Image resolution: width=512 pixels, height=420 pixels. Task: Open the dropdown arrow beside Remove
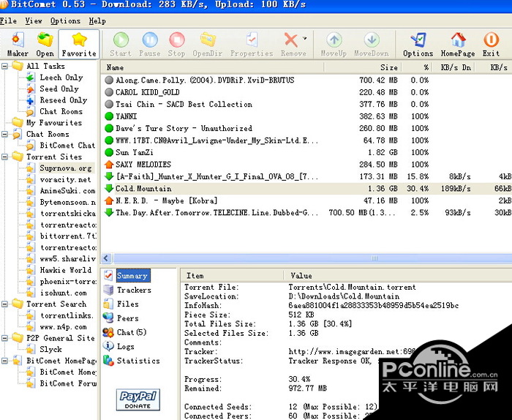tap(304, 40)
